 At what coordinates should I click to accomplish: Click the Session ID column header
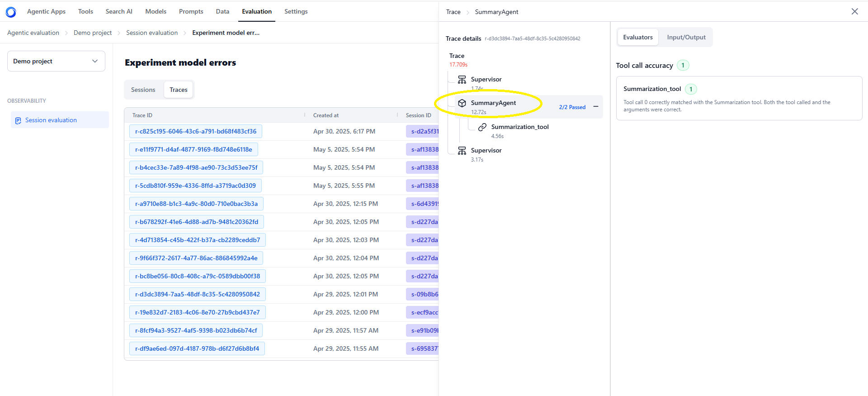[x=419, y=115]
